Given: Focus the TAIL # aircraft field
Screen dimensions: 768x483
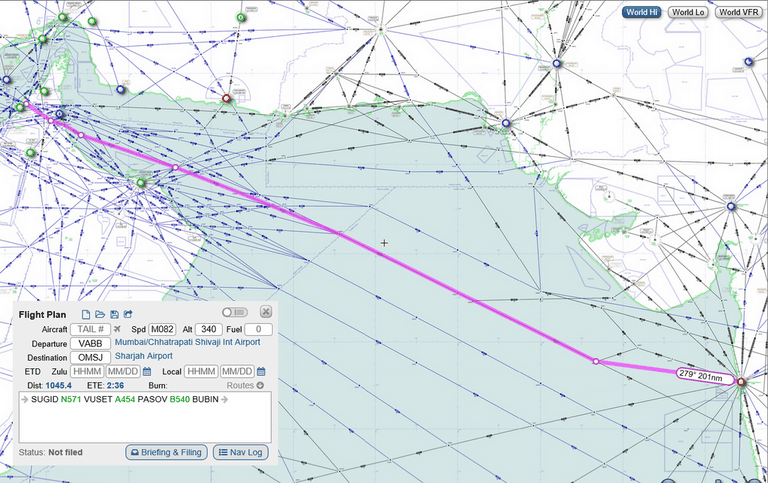Looking at the screenshot, I should point(90,329).
